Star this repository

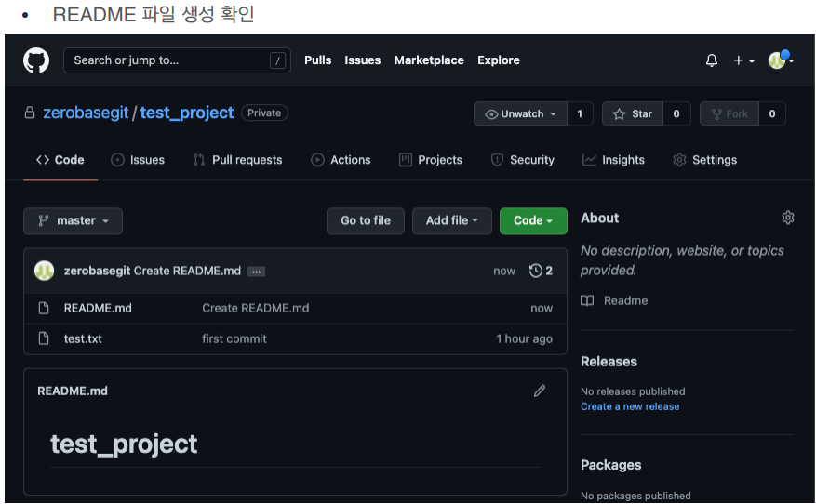[x=633, y=113]
